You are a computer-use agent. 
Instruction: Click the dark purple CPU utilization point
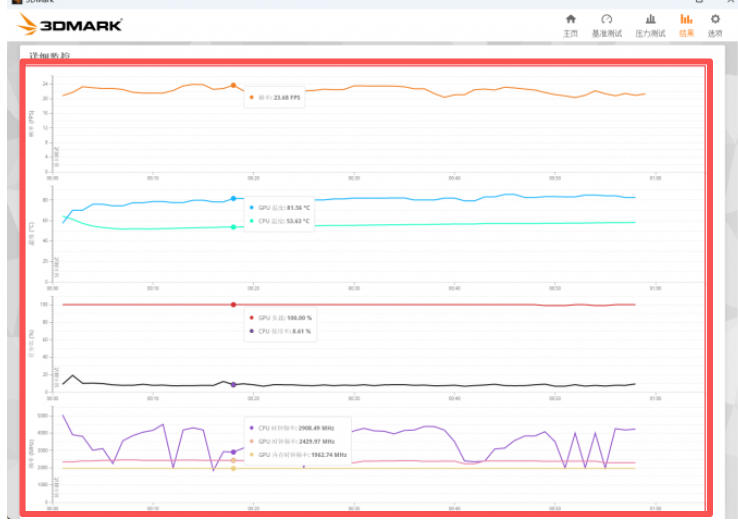pyautogui.click(x=233, y=384)
